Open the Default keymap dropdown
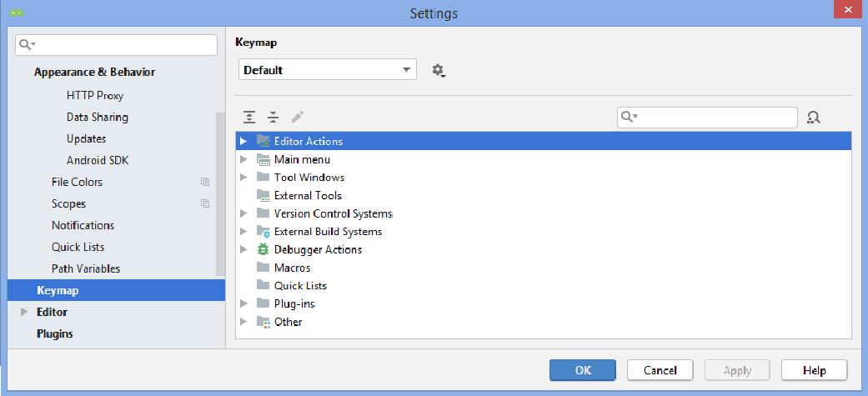The height and width of the screenshot is (396, 868). point(327,70)
